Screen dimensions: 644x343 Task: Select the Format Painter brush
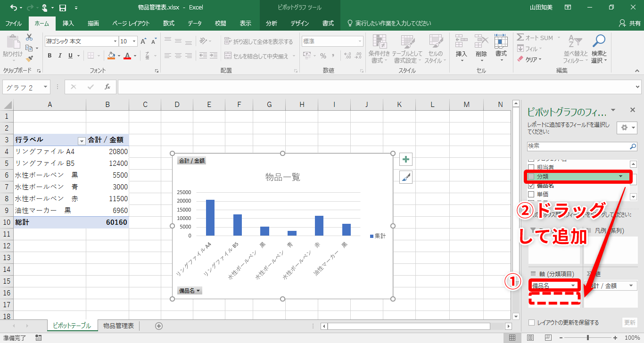click(29, 59)
